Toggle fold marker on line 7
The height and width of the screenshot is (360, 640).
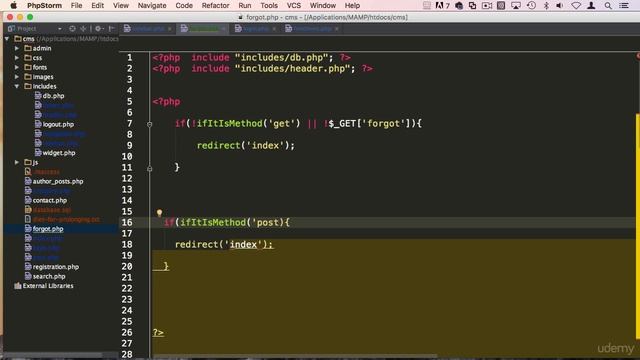149,124
